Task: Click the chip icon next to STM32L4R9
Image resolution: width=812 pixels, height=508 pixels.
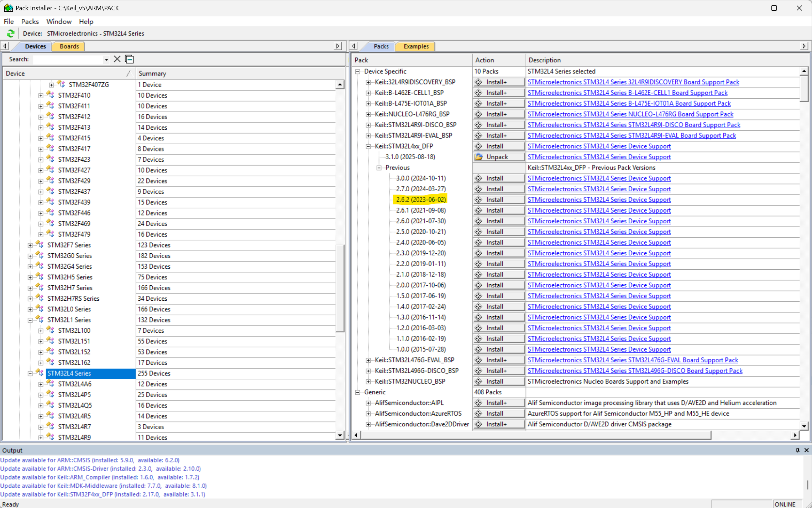Action: pos(51,437)
